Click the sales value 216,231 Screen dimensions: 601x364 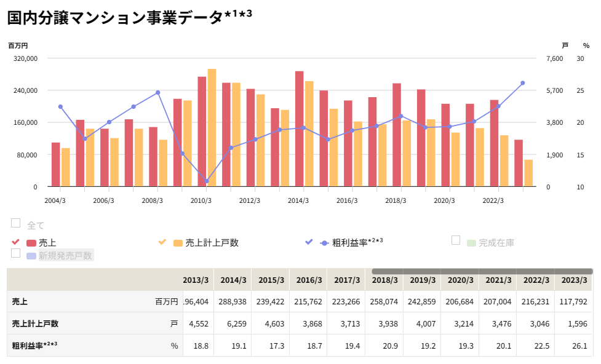pos(535,301)
